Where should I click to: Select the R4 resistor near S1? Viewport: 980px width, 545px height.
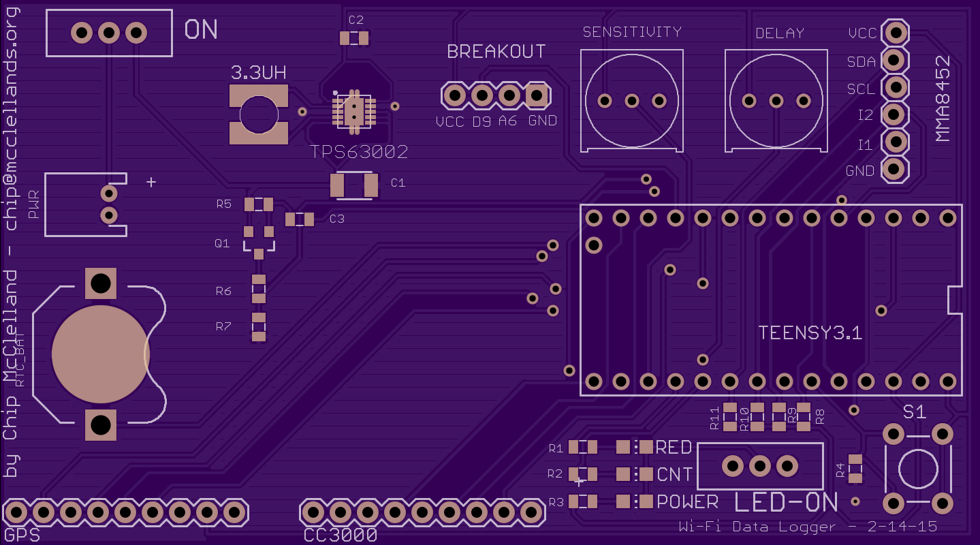point(855,468)
